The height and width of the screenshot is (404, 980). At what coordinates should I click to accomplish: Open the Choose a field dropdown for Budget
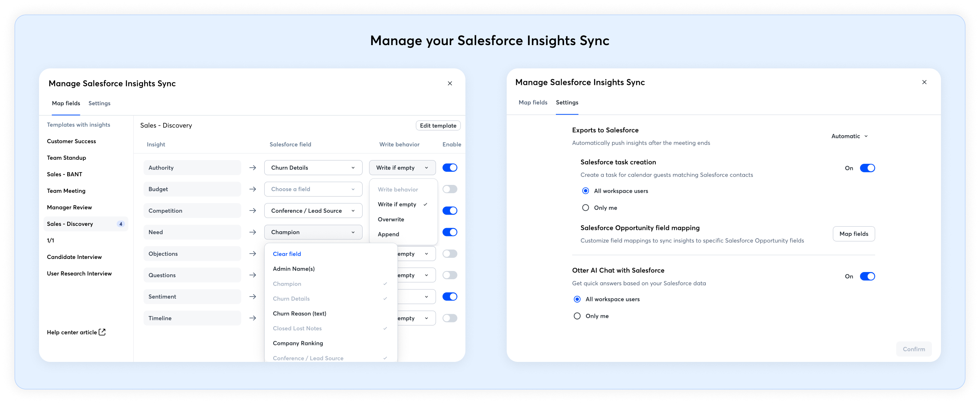click(313, 189)
